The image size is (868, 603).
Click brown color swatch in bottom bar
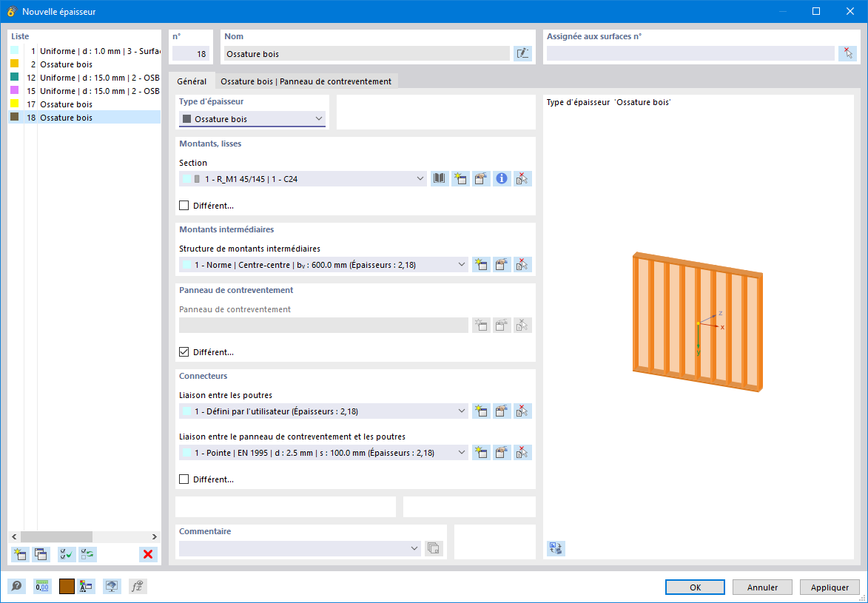point(67,587)
